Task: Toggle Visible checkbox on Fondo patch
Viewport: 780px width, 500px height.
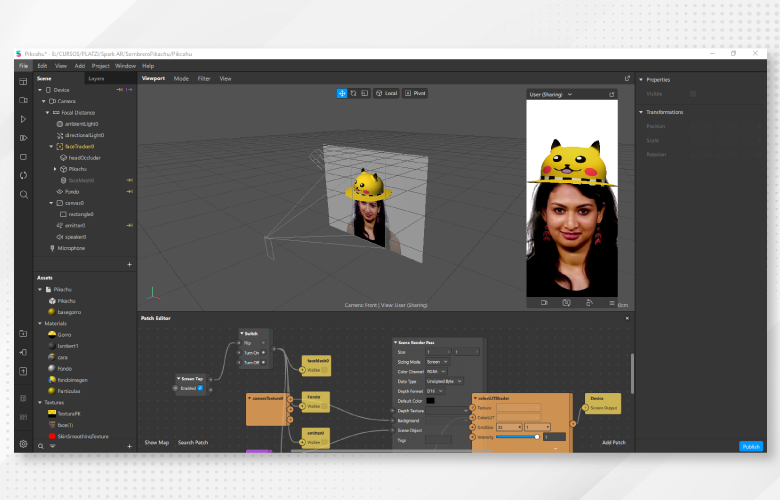Action: click(x=324, y=406)
